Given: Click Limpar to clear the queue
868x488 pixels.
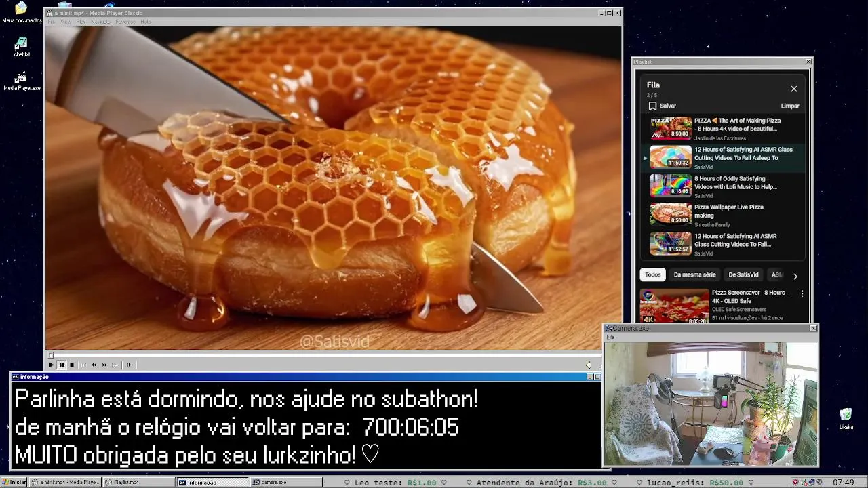Looking at the screenshot, I should pyautogui.click(x=790, y=106).
